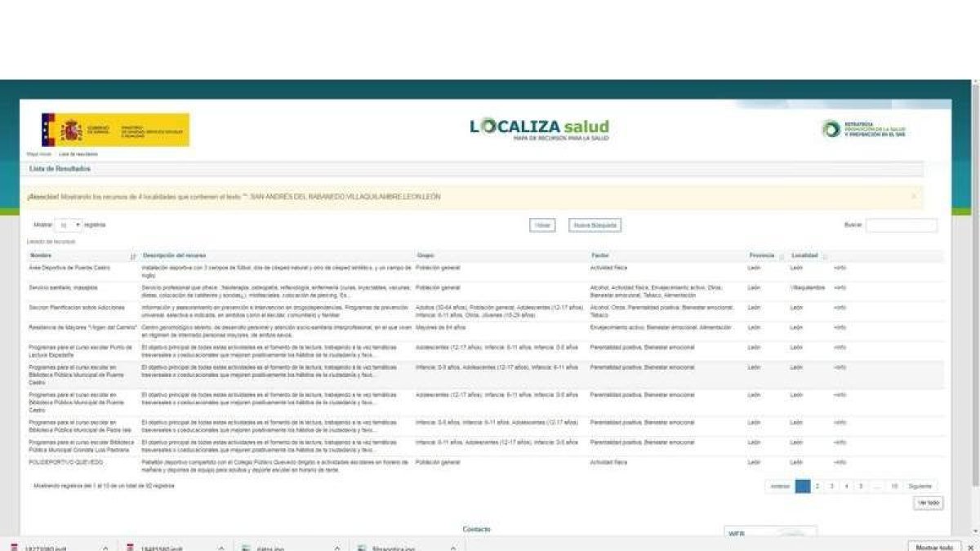Jump to results page 4

point(847,486)
